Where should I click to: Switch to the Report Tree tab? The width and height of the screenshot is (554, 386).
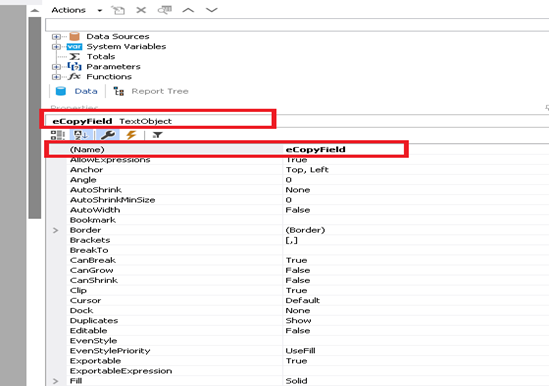pyautogui.click(x=151, y=91)
